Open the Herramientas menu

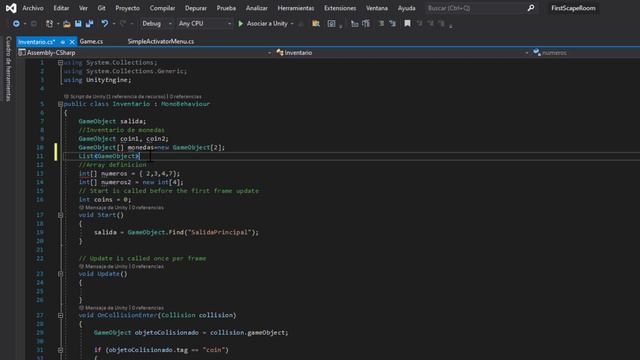click(x=296, y=8)
